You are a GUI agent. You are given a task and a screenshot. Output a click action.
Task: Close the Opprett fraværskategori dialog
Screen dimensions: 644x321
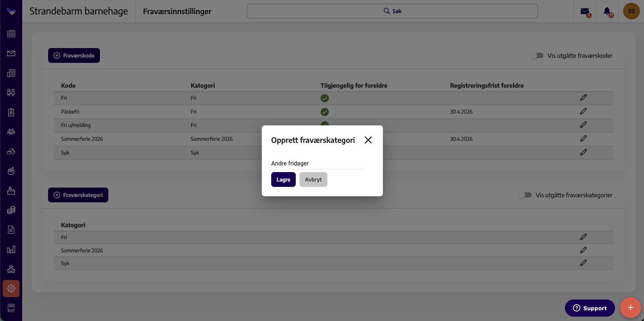coord(368,140)
